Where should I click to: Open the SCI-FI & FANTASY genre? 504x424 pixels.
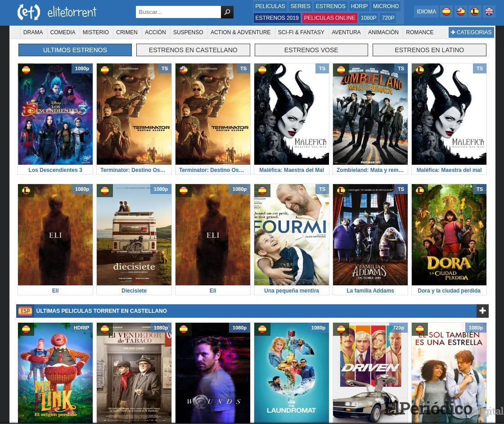pos(301,32)
